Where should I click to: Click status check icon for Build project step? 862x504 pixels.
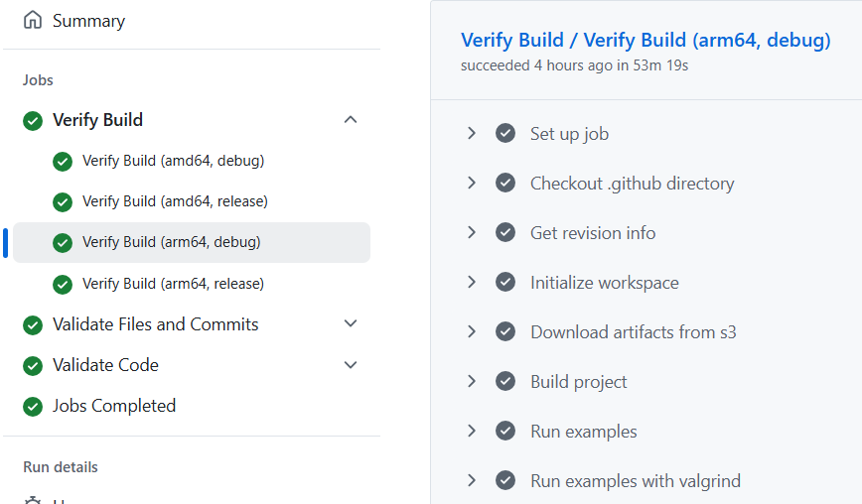pyautogui.click(x=505, y=382)
